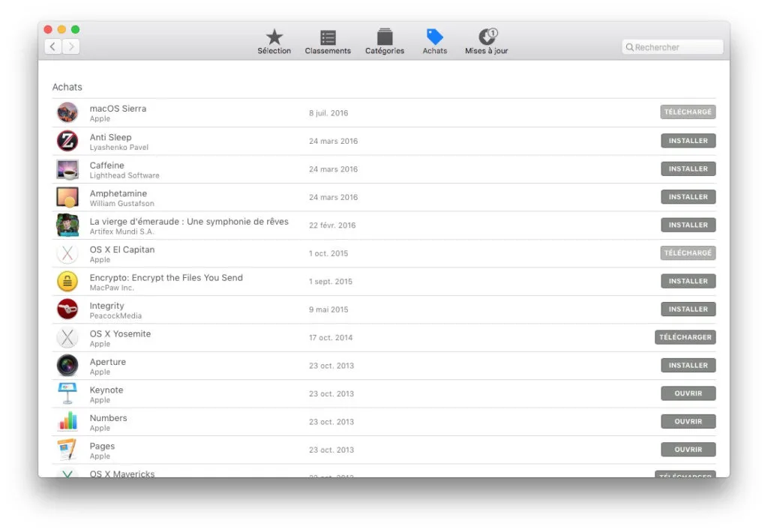Check Mises à jour for pending updates
The width and height of the screenshot is (768, 532).
486,39
